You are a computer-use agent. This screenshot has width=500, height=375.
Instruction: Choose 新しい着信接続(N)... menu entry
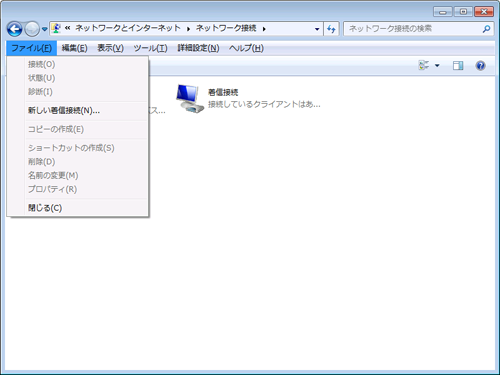78,111
